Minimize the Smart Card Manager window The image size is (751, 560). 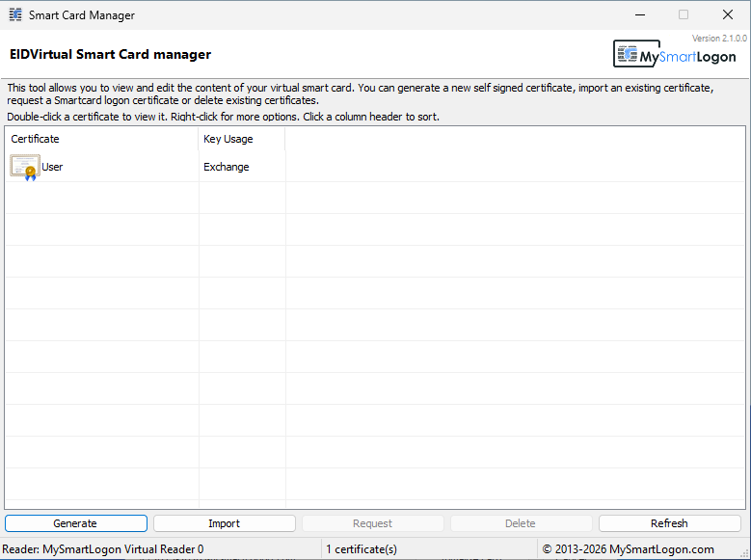coord(640,14)
